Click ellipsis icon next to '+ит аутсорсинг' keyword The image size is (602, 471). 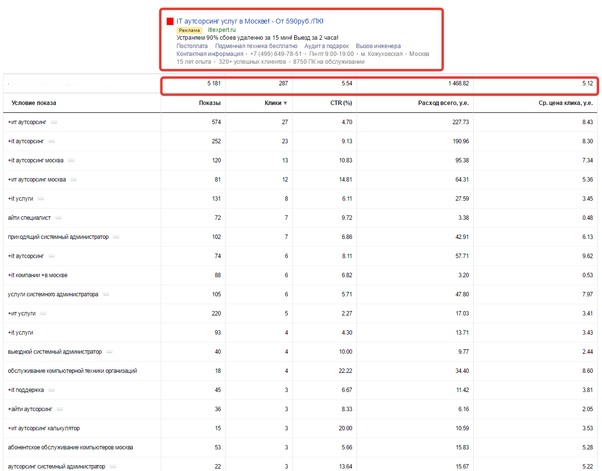(54, 122)
